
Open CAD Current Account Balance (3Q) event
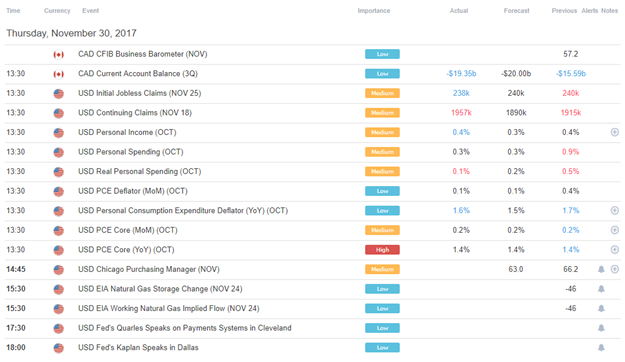pyautogui.click(x=138, y=74)
